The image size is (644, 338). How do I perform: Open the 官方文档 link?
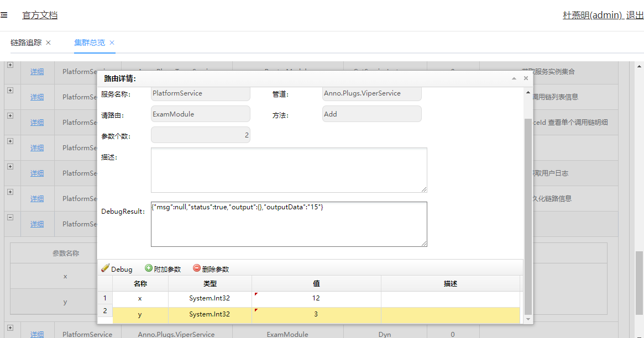click(x=39, y=15)
